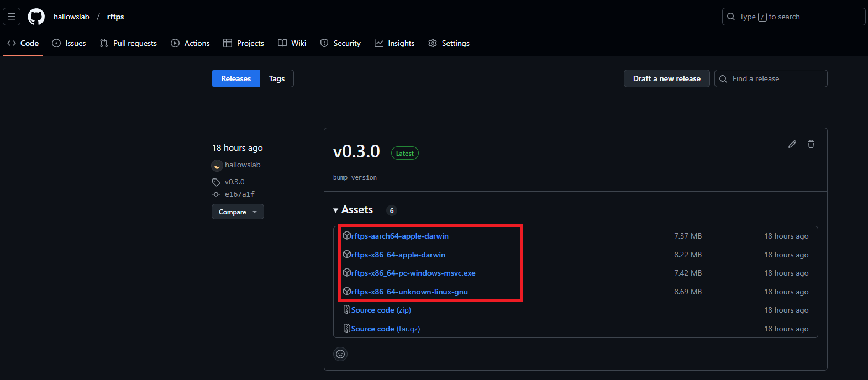This screenshot has width=868, height=380.
Task: Click the Type / to search box
Action: pos(793,17)
